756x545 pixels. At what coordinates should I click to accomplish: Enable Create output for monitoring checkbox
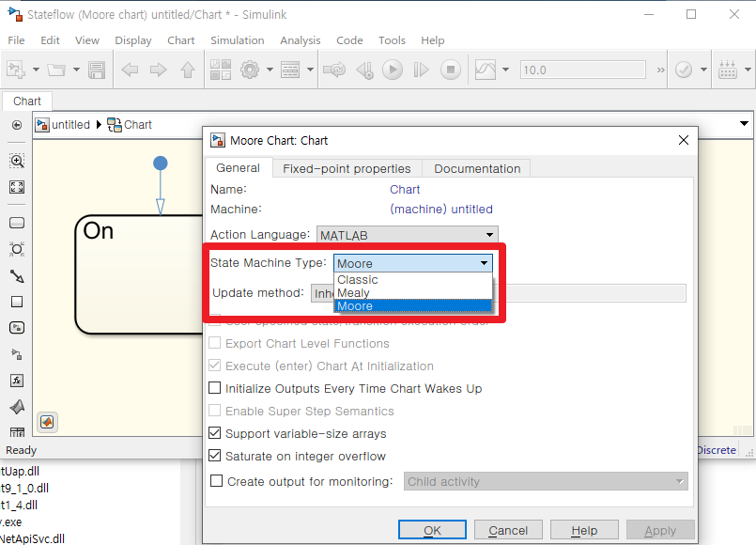(217, 481)
